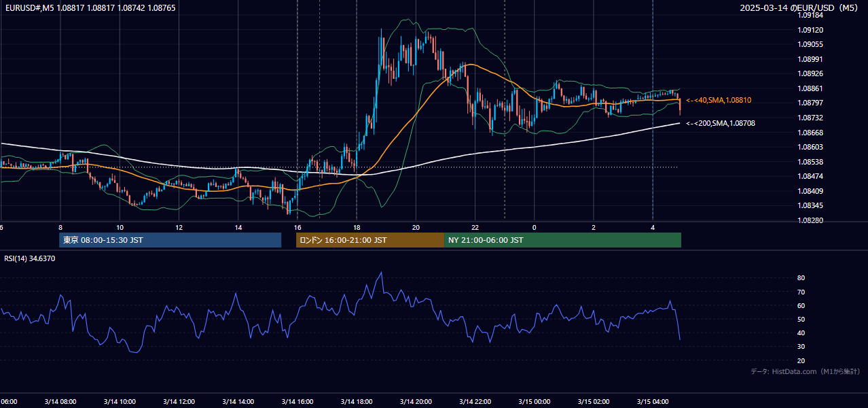Click hour label 18 under the price chart
Screen dimensions: 868x408
(357, 227)
